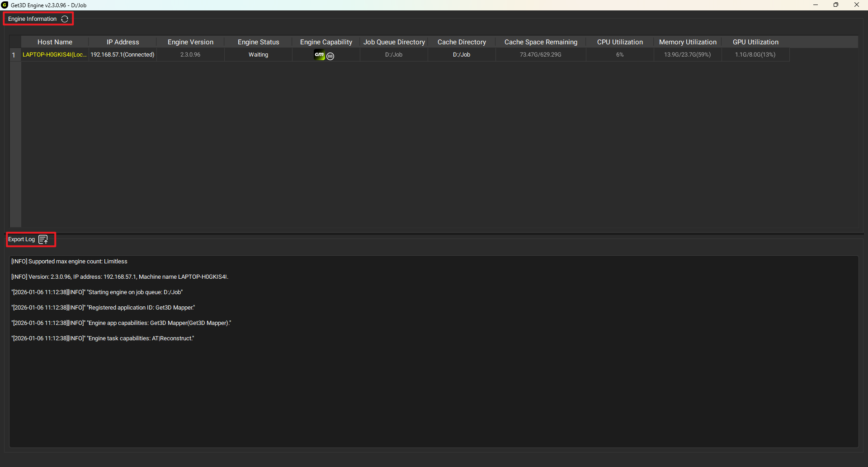
Task: Select row number 1 in engine table
Action: coord(14,55)
